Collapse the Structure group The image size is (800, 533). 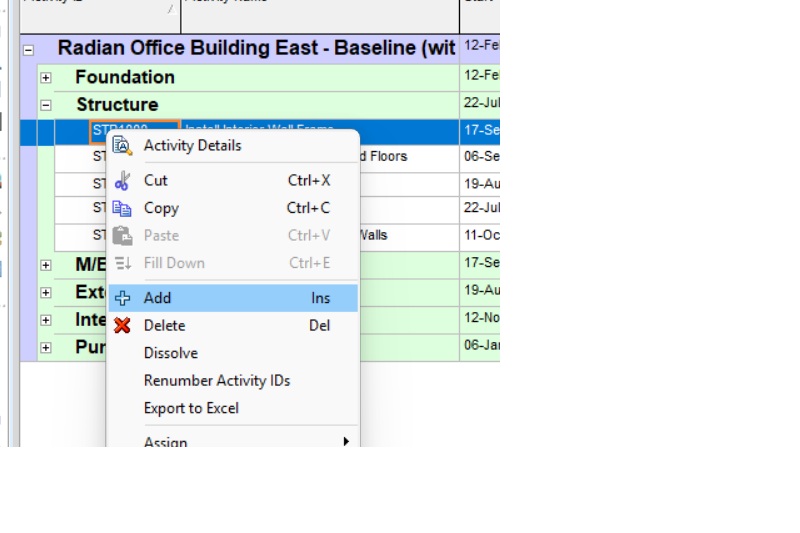point(45,105)
